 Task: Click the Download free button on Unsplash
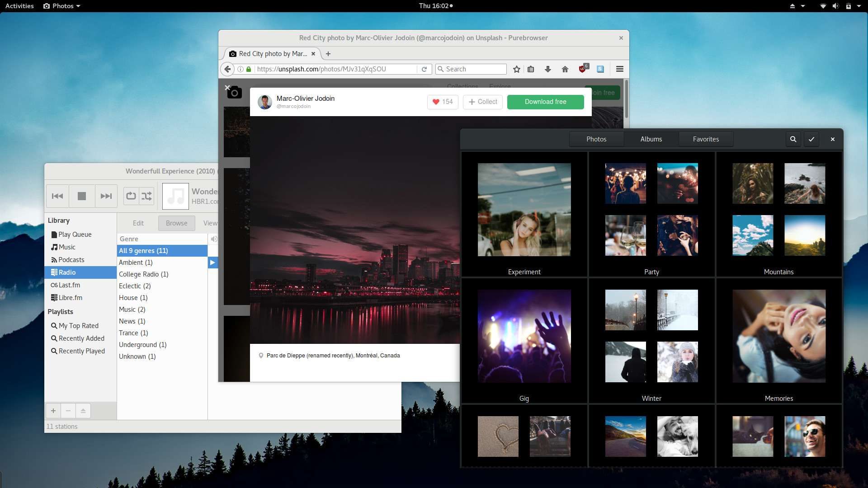[x=546, y=102]
